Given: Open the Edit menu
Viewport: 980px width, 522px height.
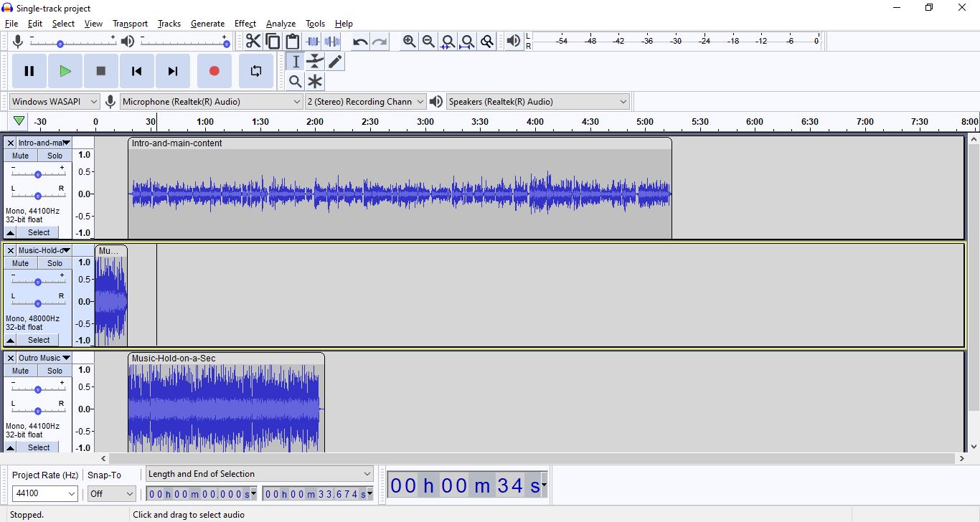Looking at the screenshot, I should point(35,24).
